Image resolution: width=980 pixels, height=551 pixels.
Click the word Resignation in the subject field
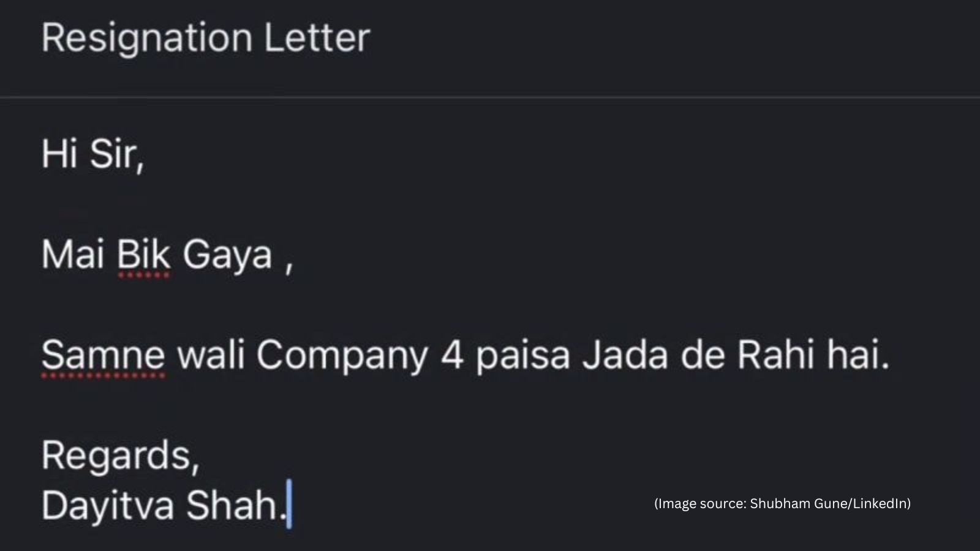147,39
